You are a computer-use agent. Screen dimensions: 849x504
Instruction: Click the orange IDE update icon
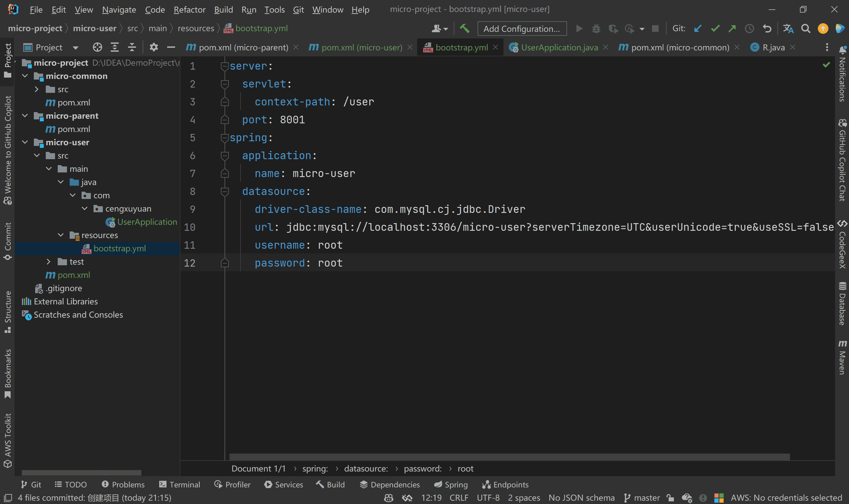click(823, 29)
